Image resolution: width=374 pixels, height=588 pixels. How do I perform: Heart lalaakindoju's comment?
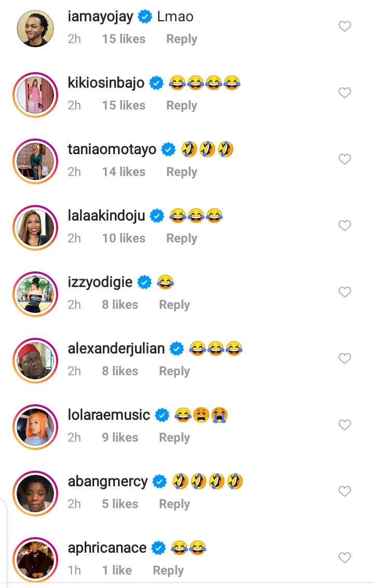pyautogui.click(x=345, y=226)
